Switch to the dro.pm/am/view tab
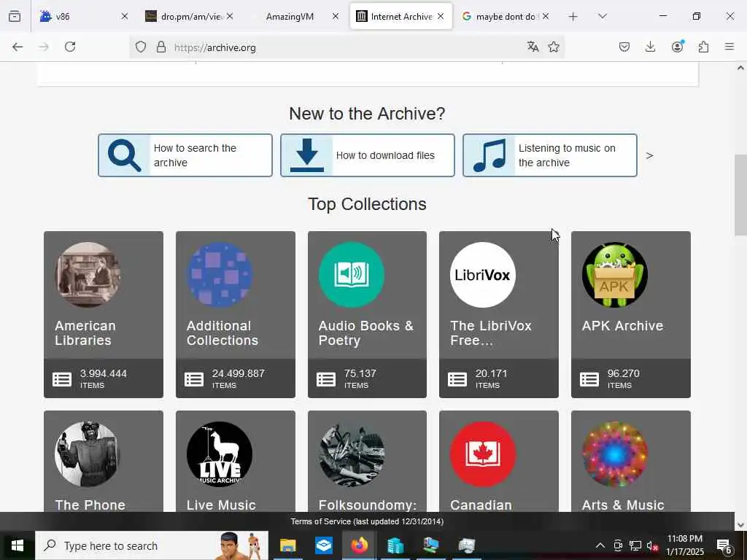Viewport: 747px width, 560px height. (189, 17)
